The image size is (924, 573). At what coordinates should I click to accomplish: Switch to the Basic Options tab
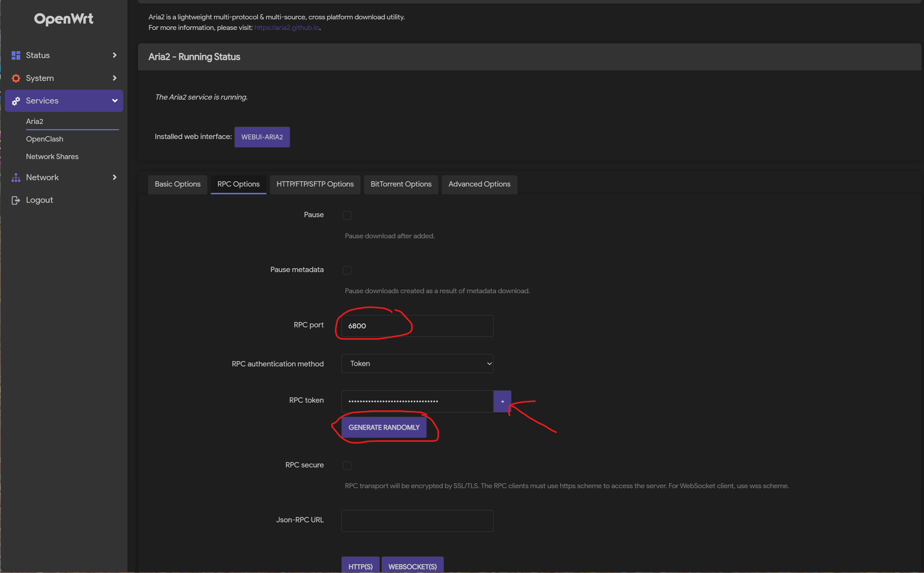(177, 184)
